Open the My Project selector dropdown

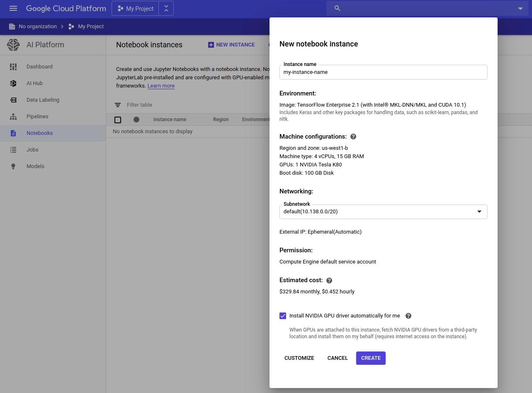135,8
